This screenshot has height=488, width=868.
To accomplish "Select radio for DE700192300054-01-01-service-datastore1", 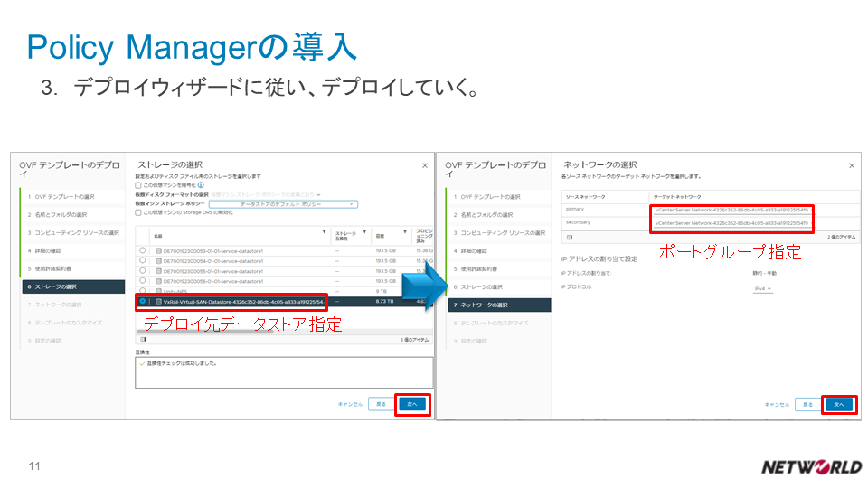I will [143, 260].
